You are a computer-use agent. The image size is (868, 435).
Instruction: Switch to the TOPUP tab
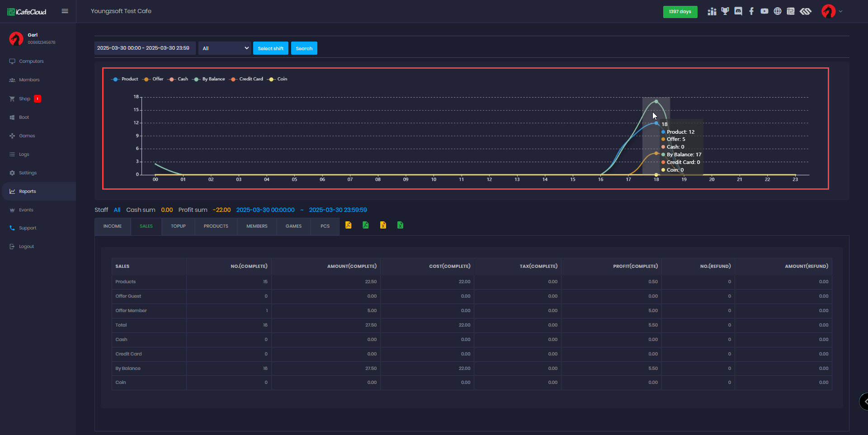click(178, 226)
